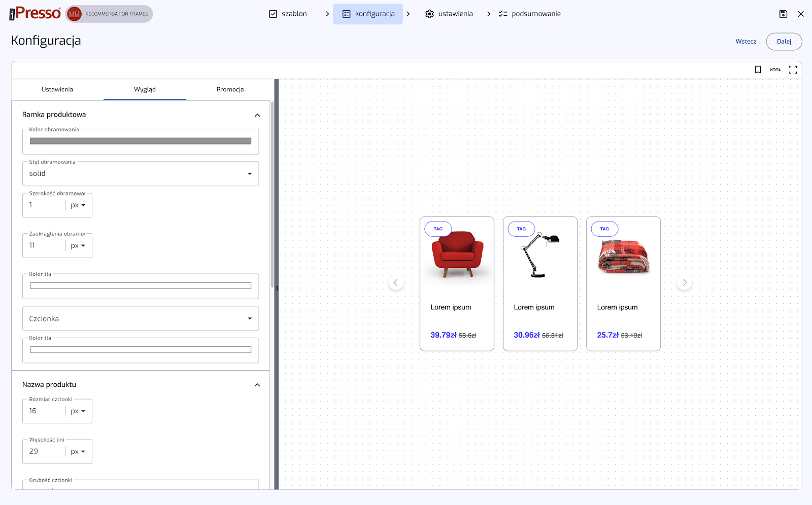Collapse the Nazwa produktu section
812x505 pixels.
click(x=257, y=385)
